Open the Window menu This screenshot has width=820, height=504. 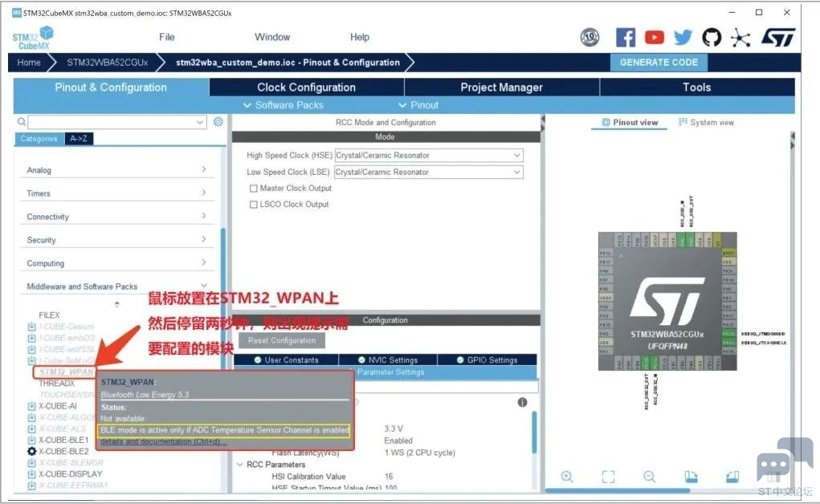click(272, 37)
